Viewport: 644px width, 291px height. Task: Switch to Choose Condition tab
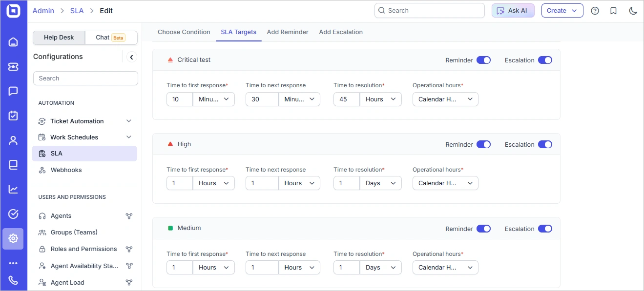184,32
